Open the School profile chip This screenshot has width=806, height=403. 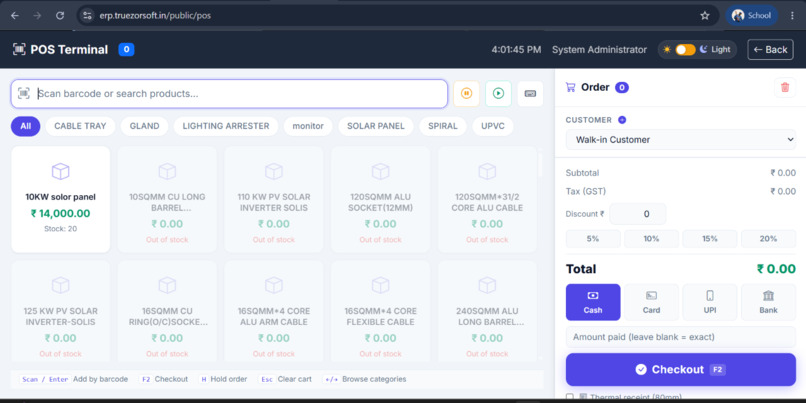point(752,15)
